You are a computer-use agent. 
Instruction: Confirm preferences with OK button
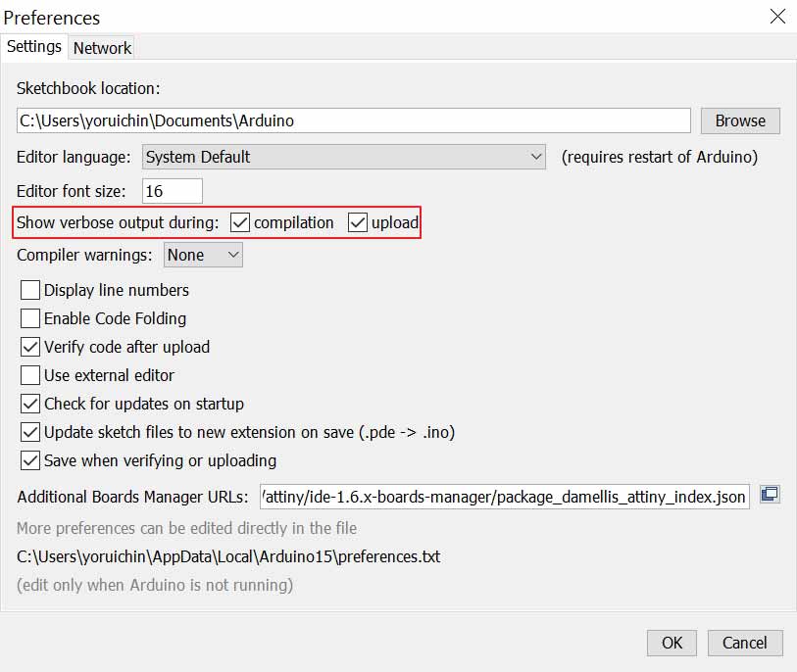point(672,643)
